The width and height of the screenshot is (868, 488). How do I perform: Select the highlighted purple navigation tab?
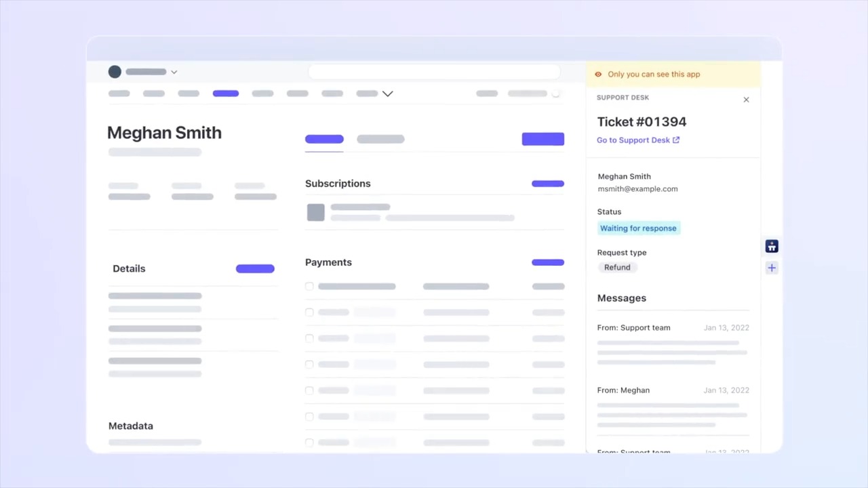click(x=226, y=94)
